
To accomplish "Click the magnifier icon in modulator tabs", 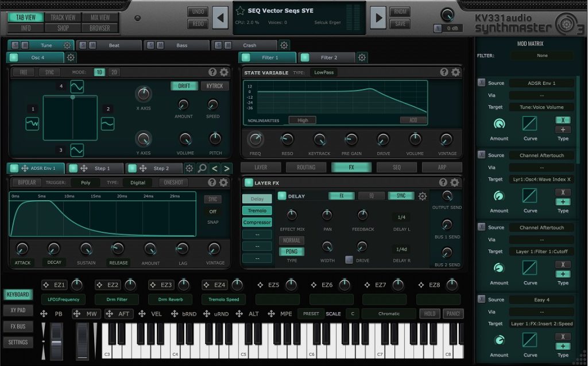I will (x=202, y=168).
